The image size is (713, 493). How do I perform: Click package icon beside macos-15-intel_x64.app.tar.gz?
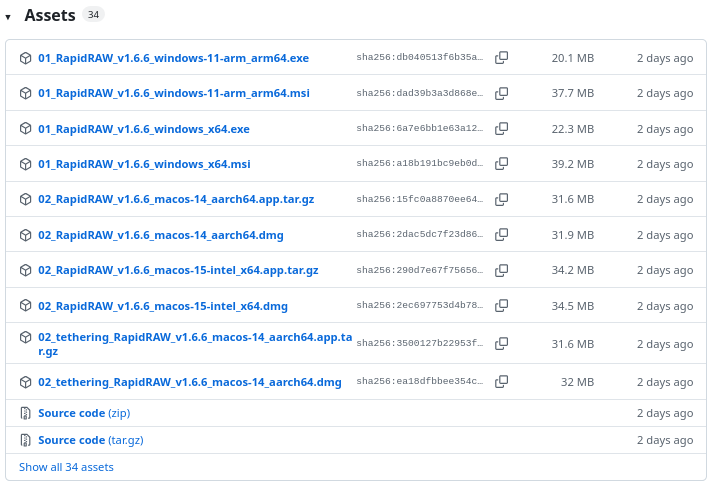[25, 270]
